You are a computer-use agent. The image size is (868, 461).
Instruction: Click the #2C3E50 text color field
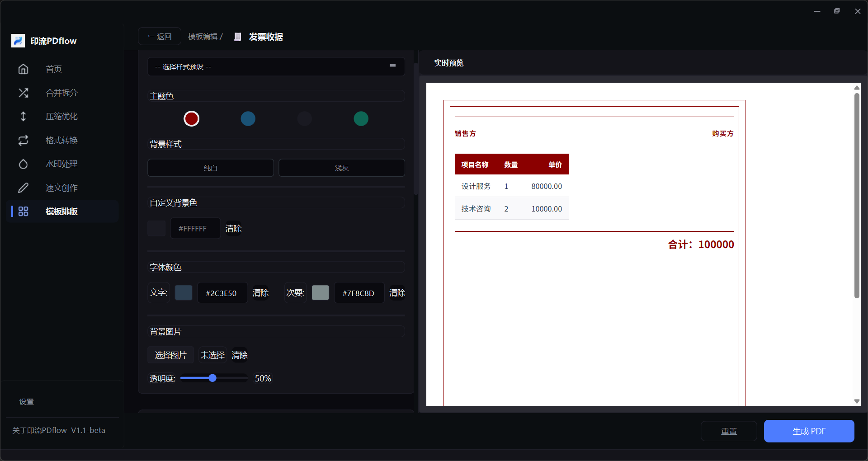coord(222,292)
